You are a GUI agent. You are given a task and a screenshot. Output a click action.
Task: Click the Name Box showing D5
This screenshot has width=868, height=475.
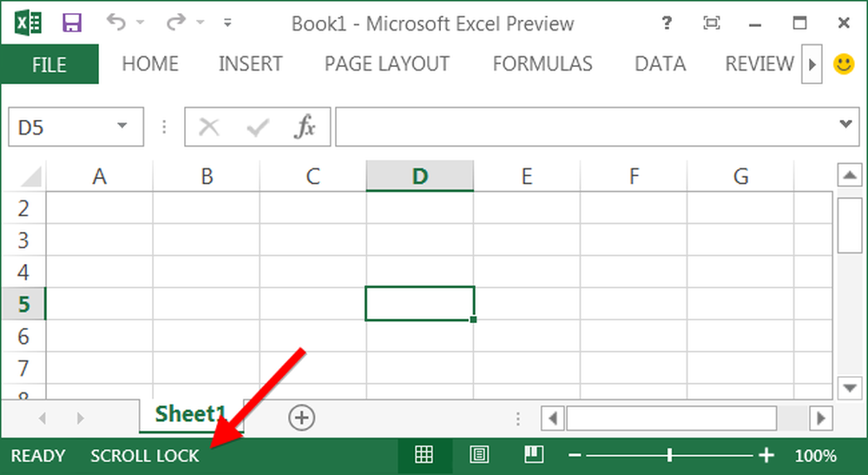point(76,127)
